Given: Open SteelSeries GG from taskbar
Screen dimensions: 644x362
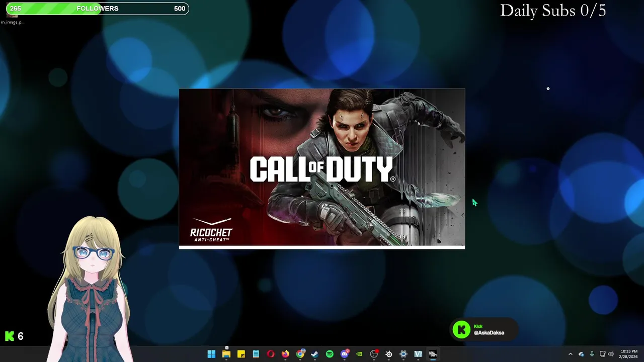Looking at the screenshot, I should (x=389, y=354).
